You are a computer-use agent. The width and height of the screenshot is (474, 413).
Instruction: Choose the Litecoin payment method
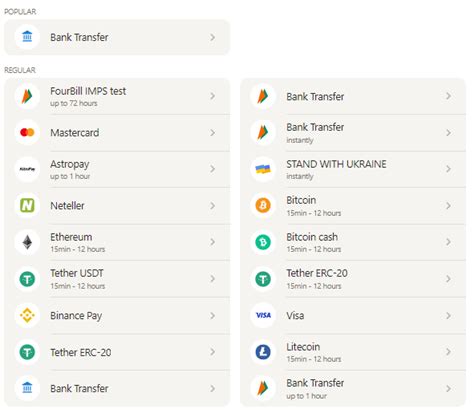click(353, 352)
